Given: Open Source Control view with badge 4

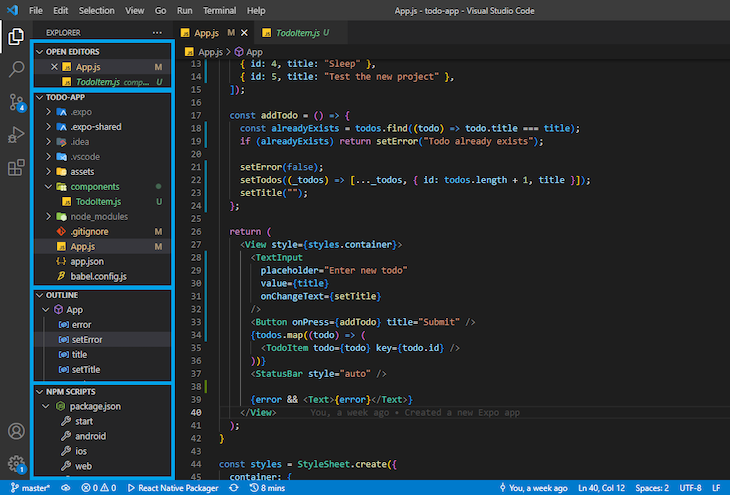Looking at the screenshot, I should click(x=17, y=102).
